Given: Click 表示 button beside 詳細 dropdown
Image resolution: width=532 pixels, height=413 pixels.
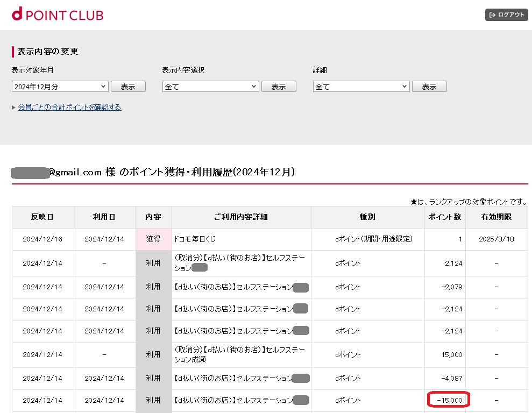Looking at the screenshot, I should 430,87.
